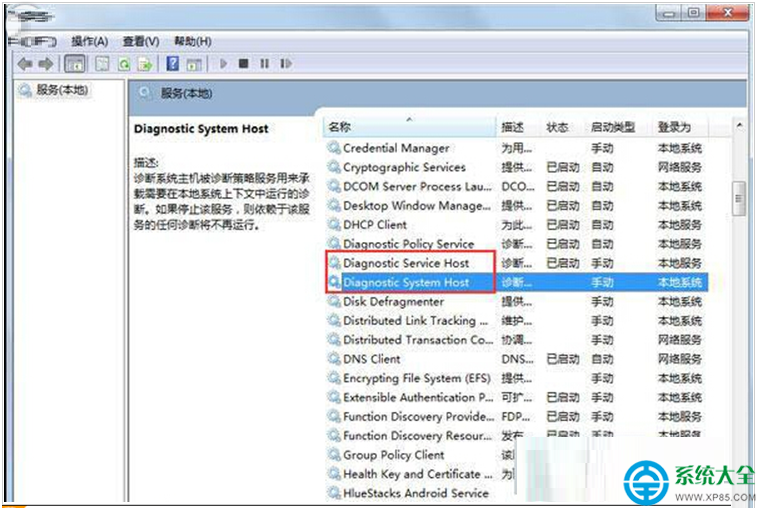758x508 pixels.
Task: Click the gear icon beside Cryptographic Services
Action: tap(334, 167)
